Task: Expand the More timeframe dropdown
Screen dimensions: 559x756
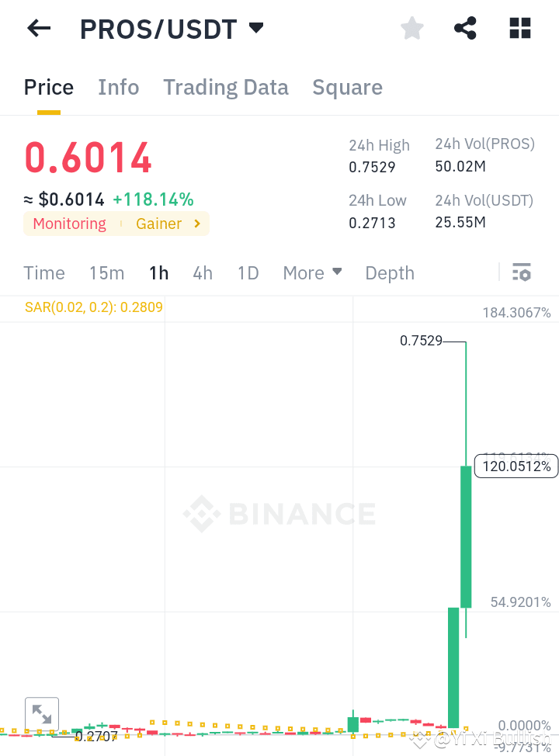Action: coord(312,272)
